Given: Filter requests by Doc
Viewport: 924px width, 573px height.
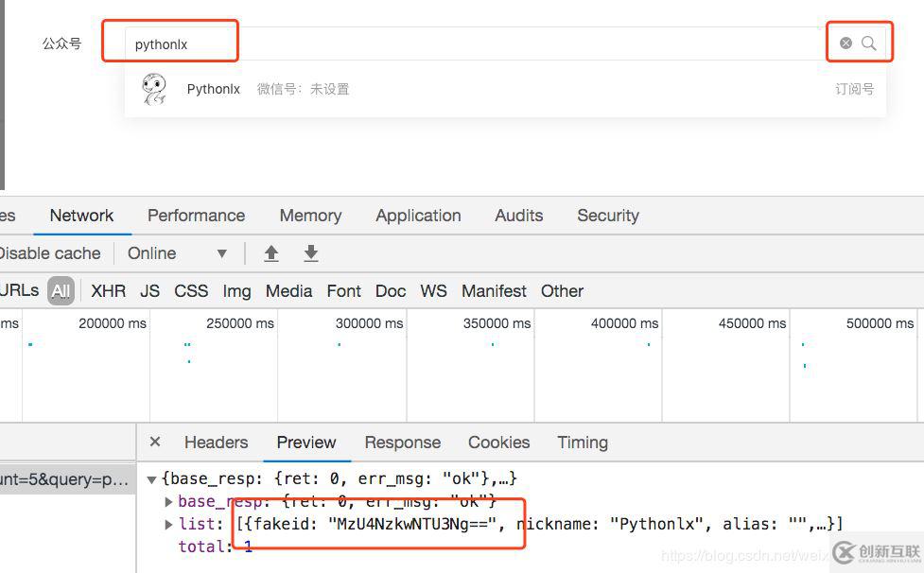Looking at the screenshot, I should [391, 291].
